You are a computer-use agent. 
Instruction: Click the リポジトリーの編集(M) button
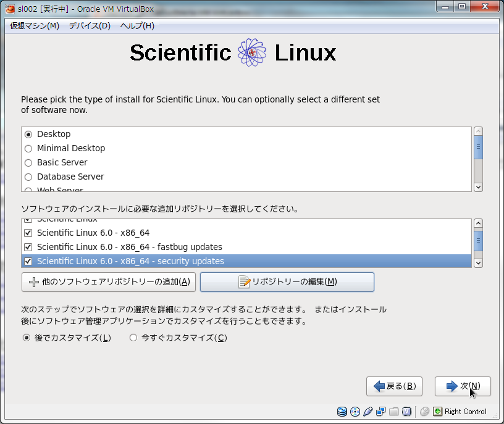point(287,282)
